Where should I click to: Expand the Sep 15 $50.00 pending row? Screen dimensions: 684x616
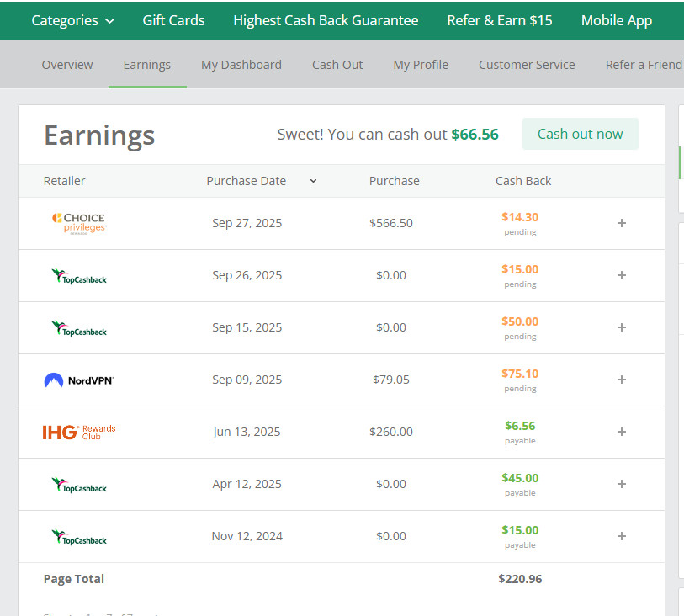(622, 327)
